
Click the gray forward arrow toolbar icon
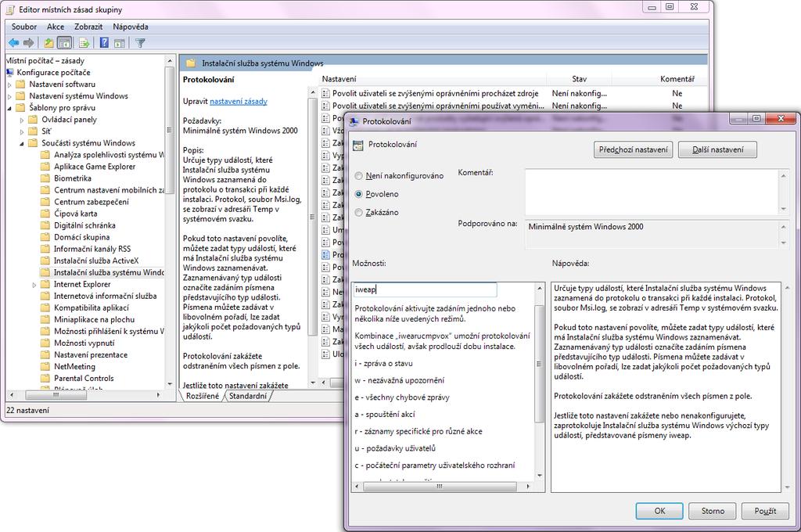29,43
